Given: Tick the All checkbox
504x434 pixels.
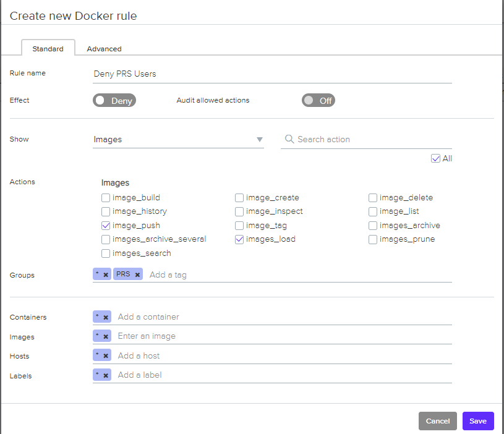Looking at the screenshot, I should pyautogui.click(x=436, y=159).
